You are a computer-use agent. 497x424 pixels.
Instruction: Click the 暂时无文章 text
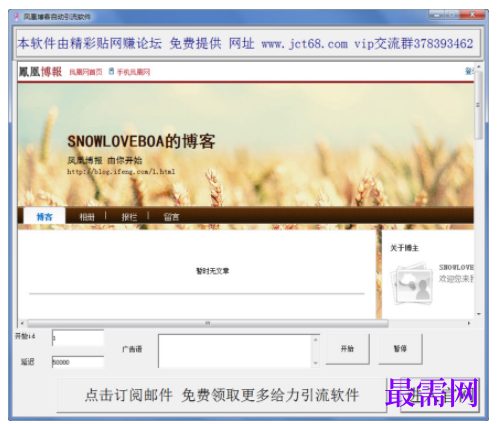coord(213,271)
